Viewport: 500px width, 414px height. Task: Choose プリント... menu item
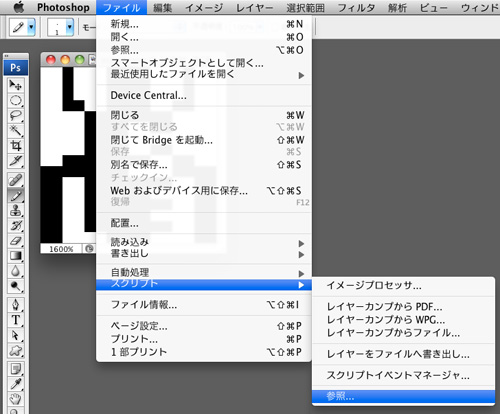pos(204,339)
